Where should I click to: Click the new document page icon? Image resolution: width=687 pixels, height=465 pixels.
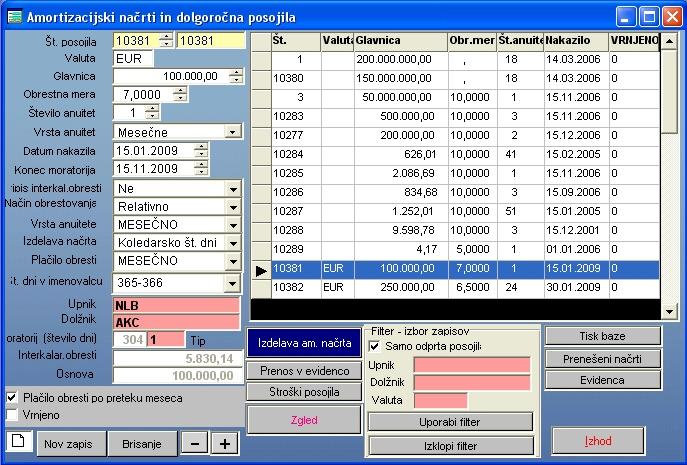17,442
